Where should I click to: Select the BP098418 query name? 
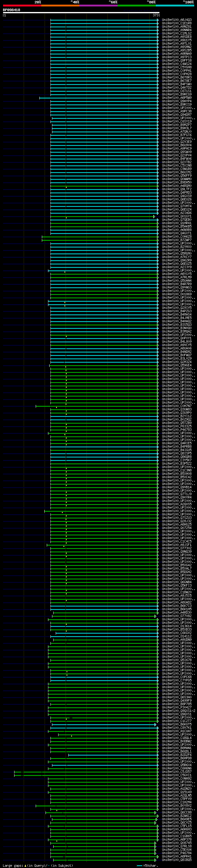(11, 10)
